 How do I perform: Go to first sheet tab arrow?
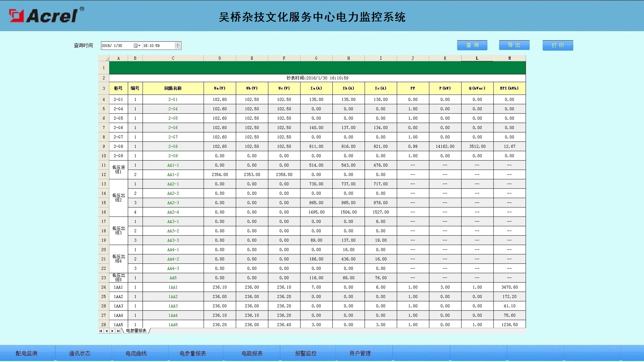pyautogui.click(x=101, y=331)
